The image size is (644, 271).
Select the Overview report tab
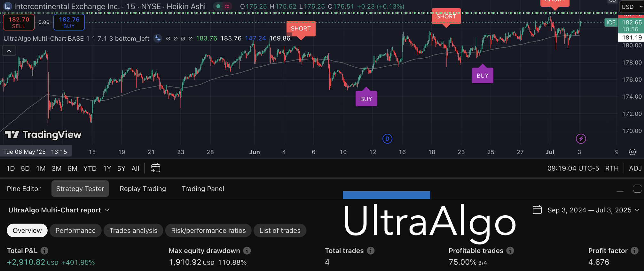[27, 231]
